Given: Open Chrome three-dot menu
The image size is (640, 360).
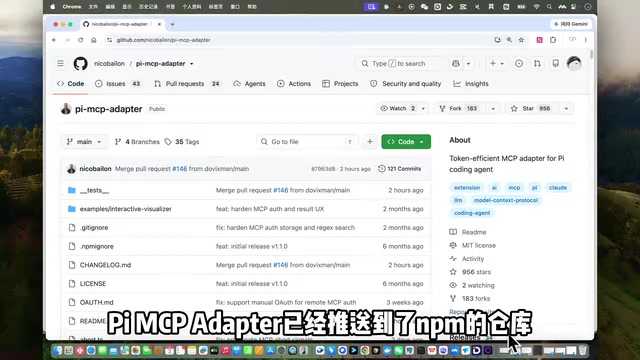Looking at the screenshot, I should pos(585,40).
